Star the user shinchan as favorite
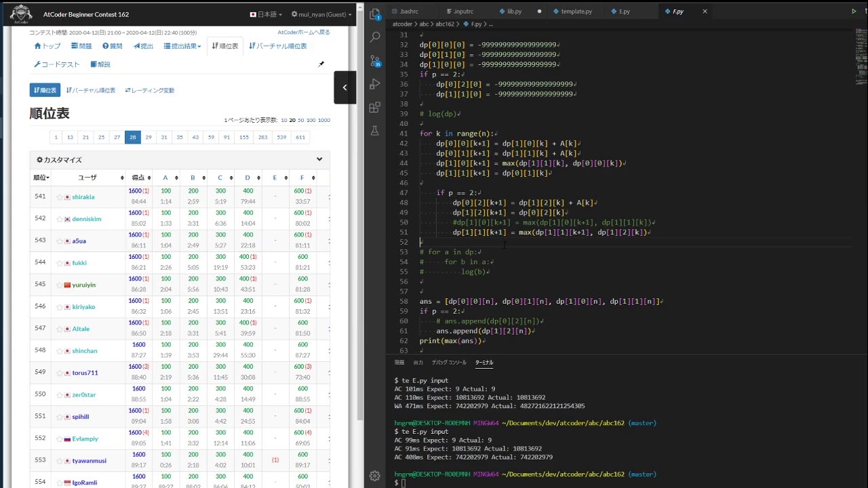 [60, 350]
